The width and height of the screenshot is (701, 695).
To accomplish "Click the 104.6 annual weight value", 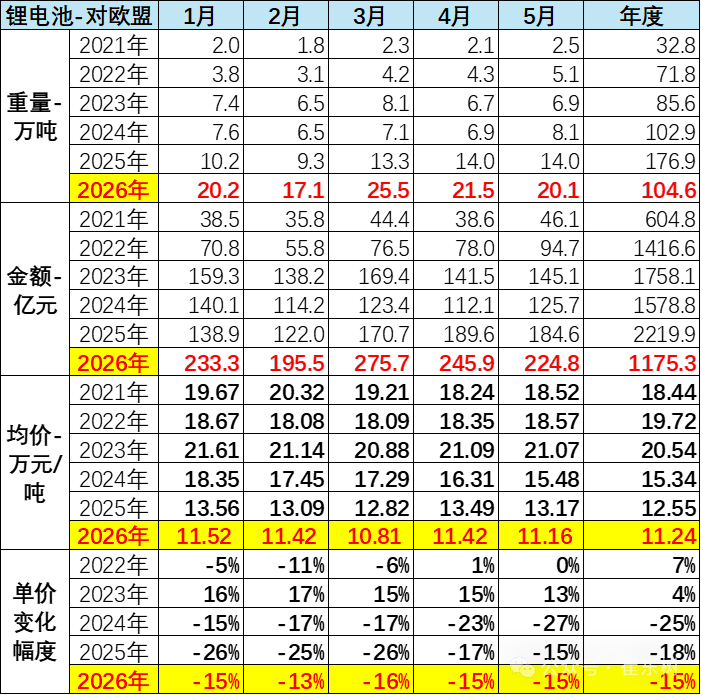I will (x=642, y=189).
